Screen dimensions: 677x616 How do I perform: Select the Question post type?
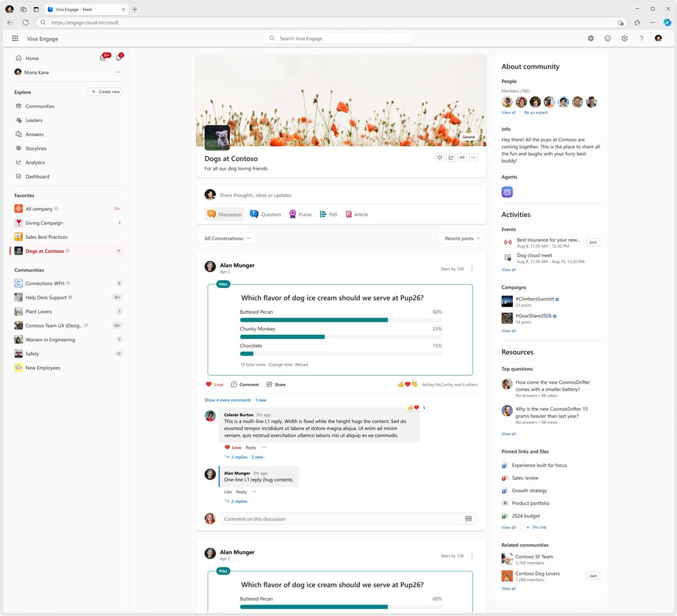[x=265, y=214]
